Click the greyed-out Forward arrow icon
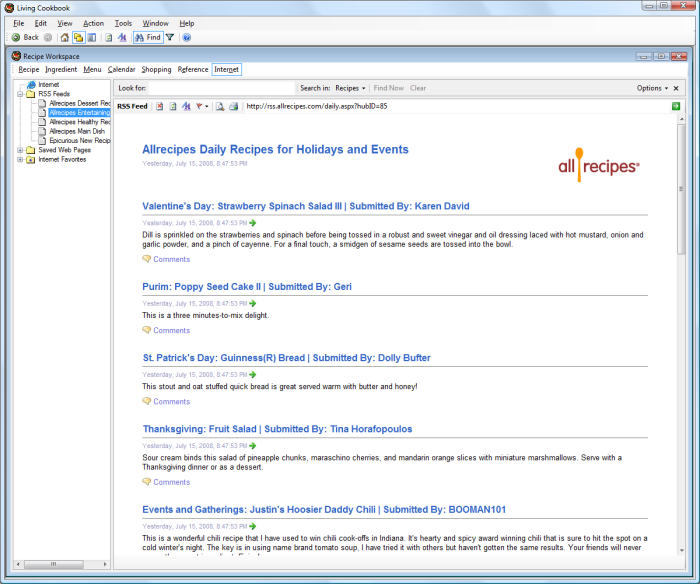The image size is (700, 584). [x=48, y=38]
